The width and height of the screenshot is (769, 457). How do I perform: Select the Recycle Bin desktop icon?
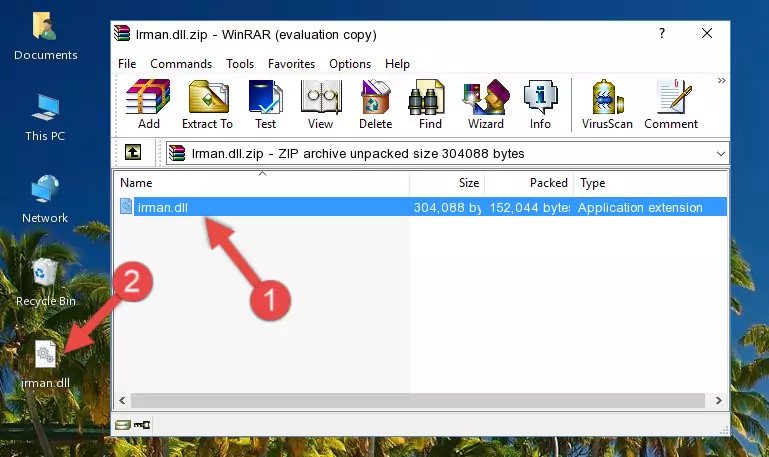tap(45, 283)
